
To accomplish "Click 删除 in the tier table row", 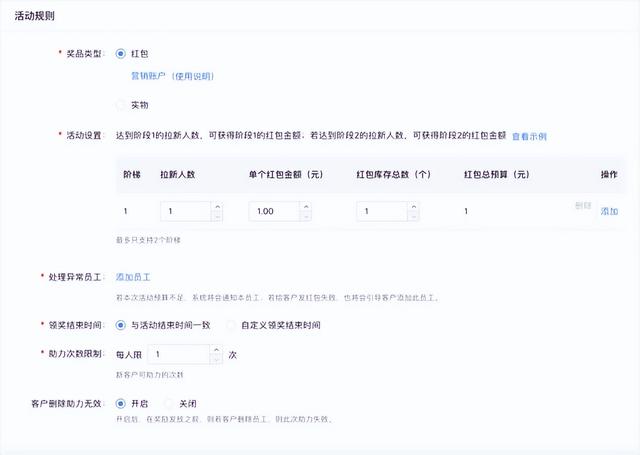I will [583, 205].
